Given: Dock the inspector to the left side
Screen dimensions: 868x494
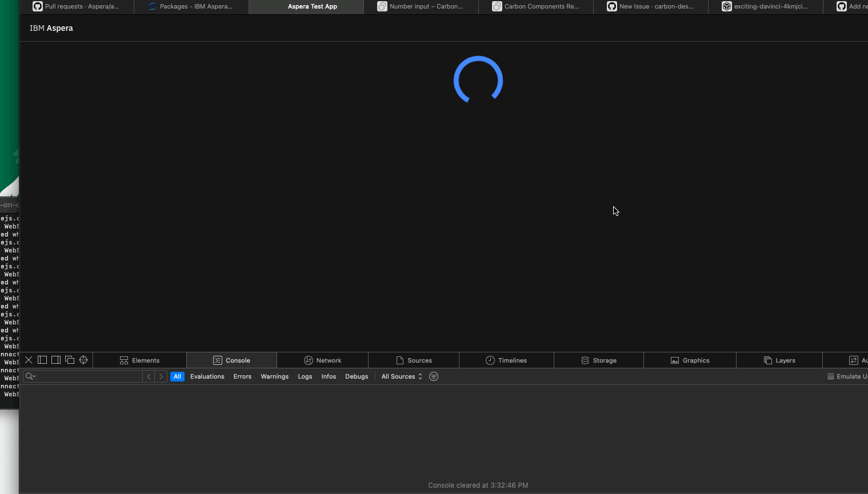Looking at the screenshot, I should point(42,360).
